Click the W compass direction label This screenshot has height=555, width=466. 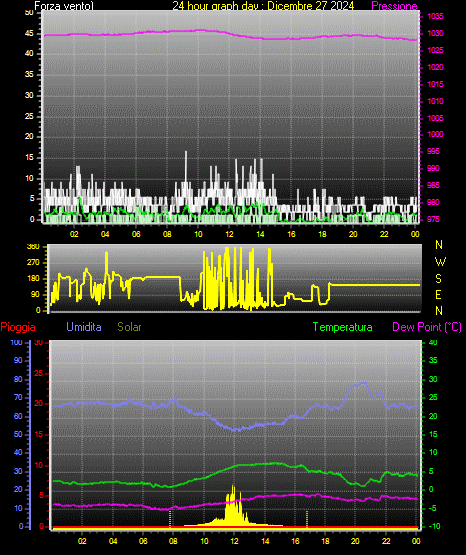click(440, 262)
